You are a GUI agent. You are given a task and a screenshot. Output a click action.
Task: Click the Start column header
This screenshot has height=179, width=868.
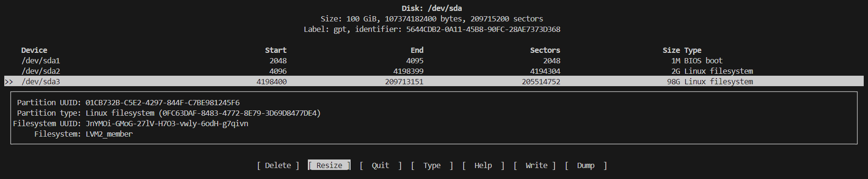pyautogui.click(x=276, y=50)
